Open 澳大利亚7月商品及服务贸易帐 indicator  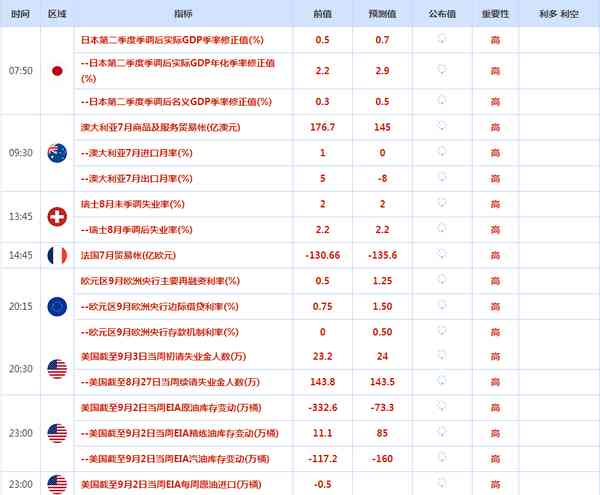[160, 127]
